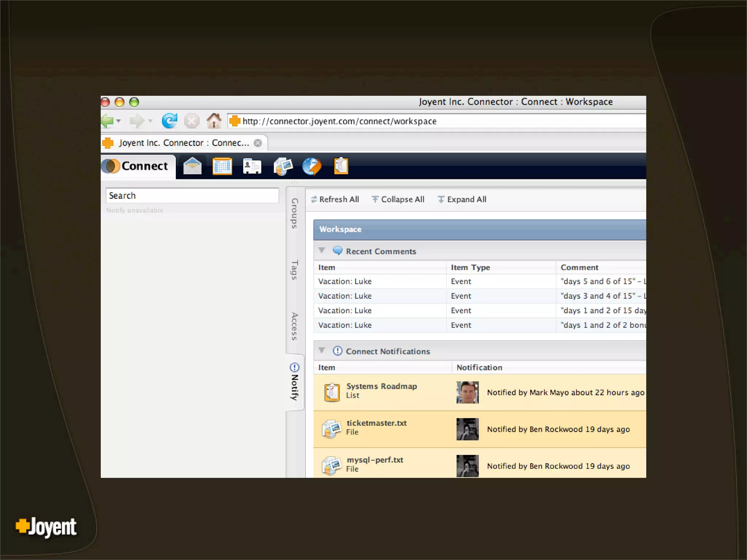Switch to the Groups vertical tab
This screenshot has width=747, height=560.
(295, 213)
